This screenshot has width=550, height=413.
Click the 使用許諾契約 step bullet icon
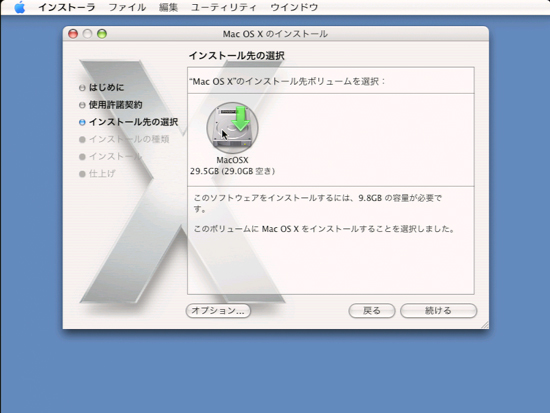point(82,105)
